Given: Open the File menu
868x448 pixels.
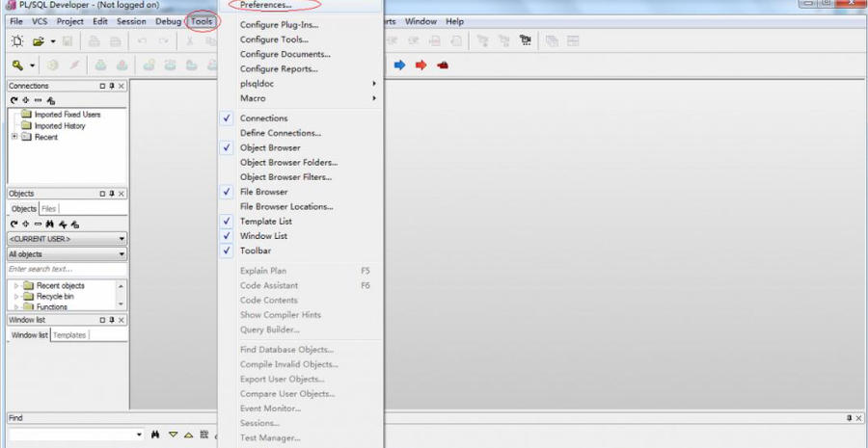Looking at the screenshot, I should 16,21.
